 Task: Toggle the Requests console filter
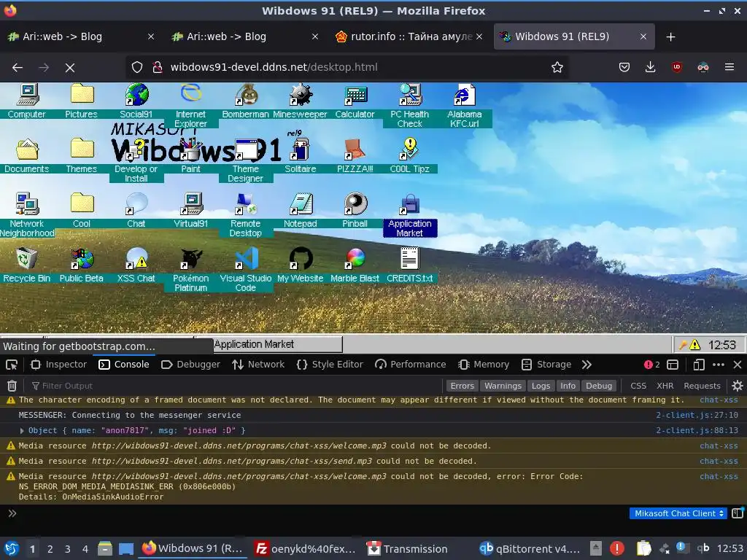[702, 386]
